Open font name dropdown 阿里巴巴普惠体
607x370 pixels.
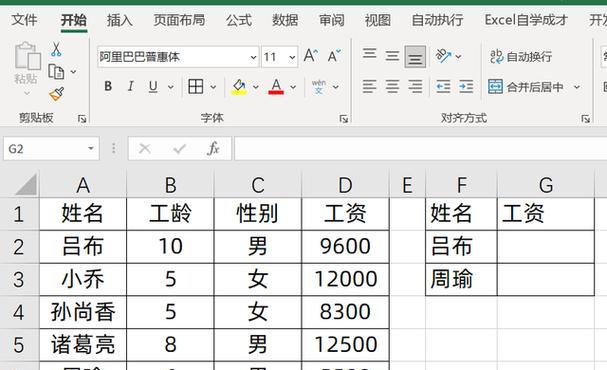[253, 57]
